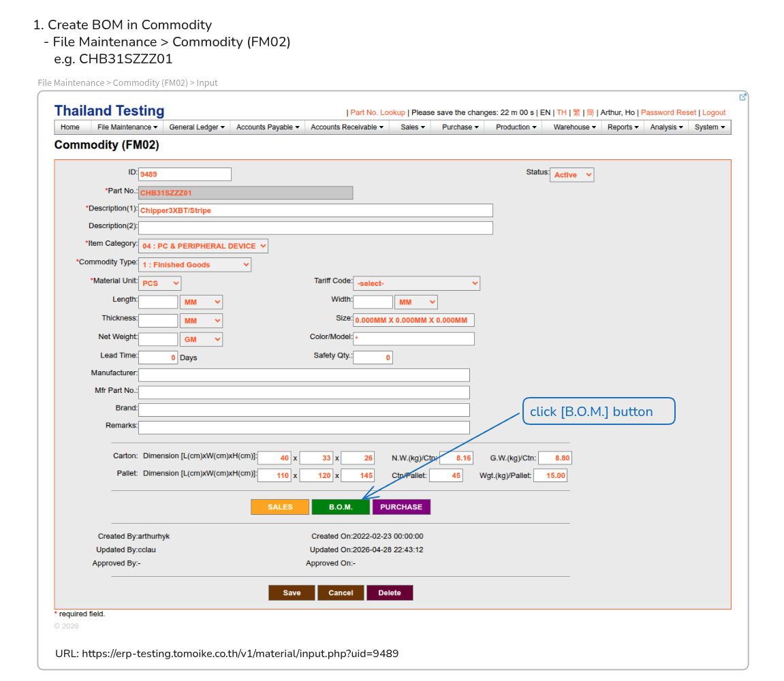Switch language to EN
This screenshot has height=681, width=784.
(545, 112)
